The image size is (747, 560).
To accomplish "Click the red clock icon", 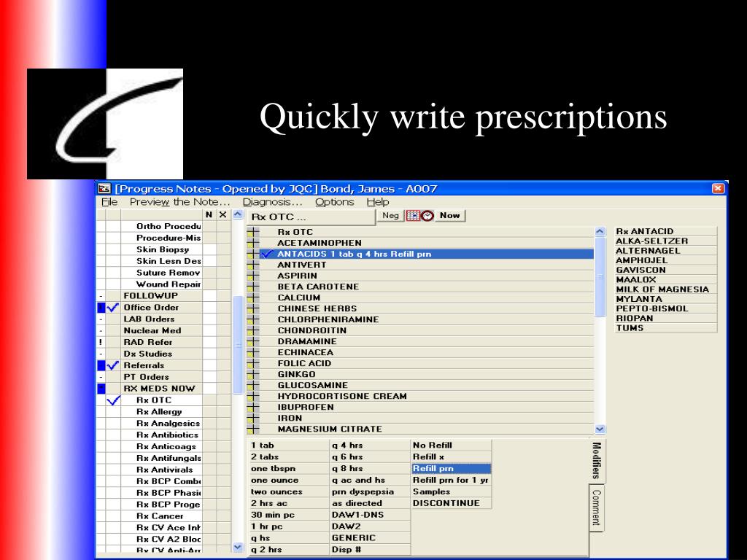I will point(427,216).
